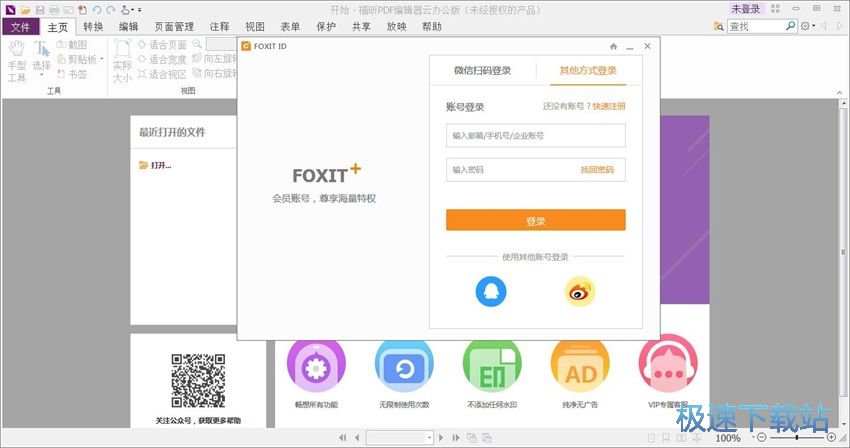Choose the Select tool (选择)

pyautogui.click(x=41, y=56)
